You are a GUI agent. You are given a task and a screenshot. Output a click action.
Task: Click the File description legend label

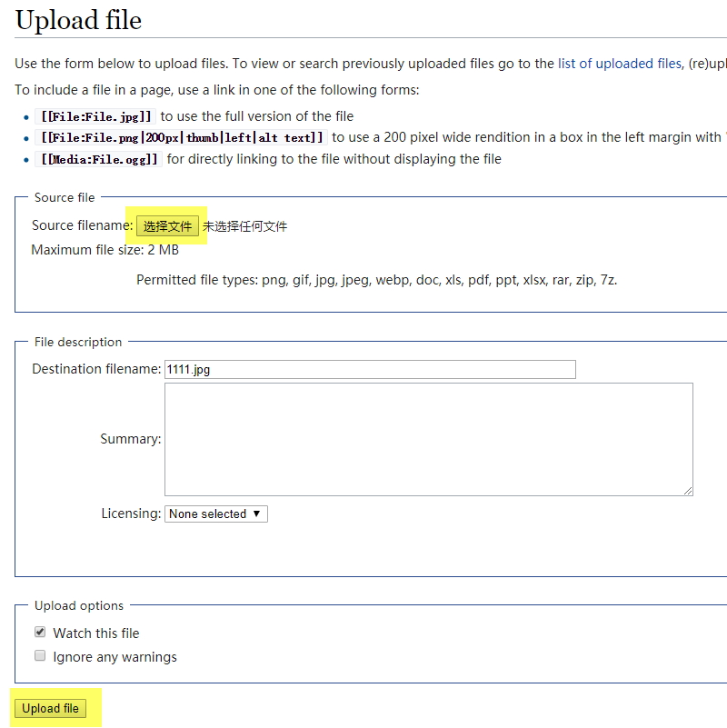[x=78, y=342]
